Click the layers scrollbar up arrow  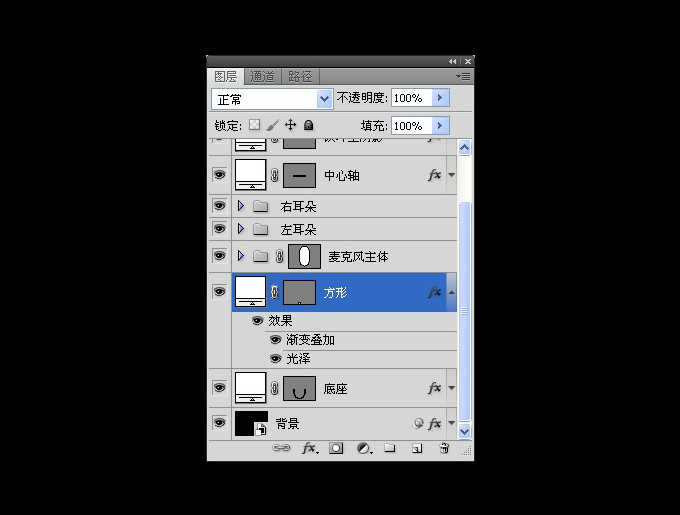tap(464, 148)
